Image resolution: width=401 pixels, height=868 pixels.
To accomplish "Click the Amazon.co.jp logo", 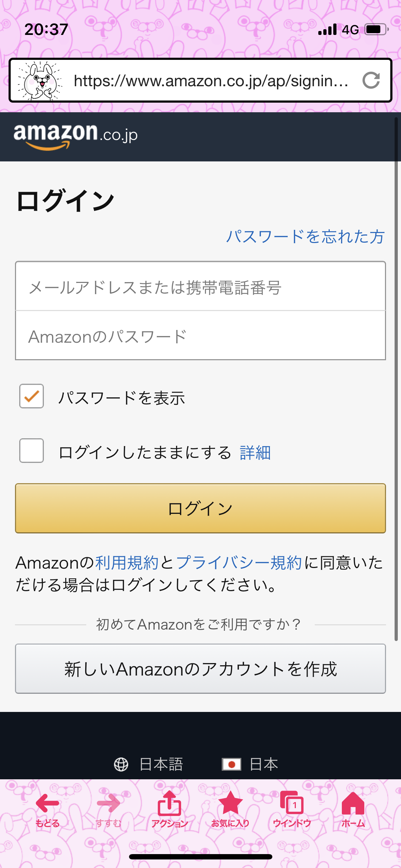I will tap(76, 136).
